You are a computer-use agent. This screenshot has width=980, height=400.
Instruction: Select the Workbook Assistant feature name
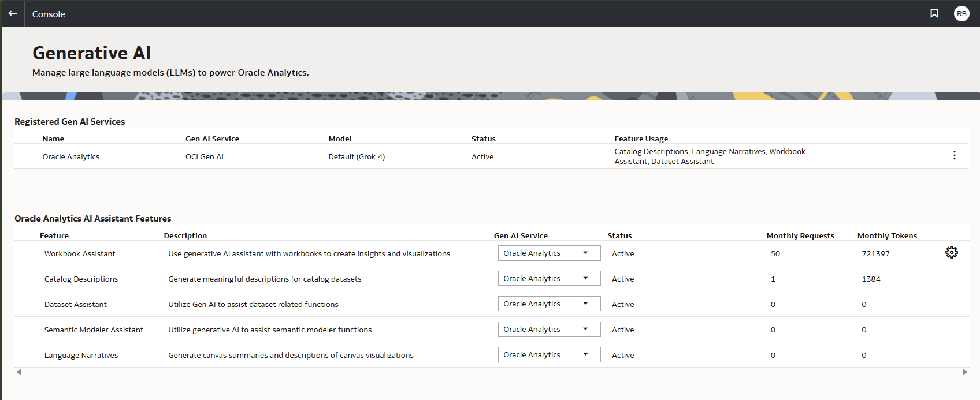tap(80, 254)
